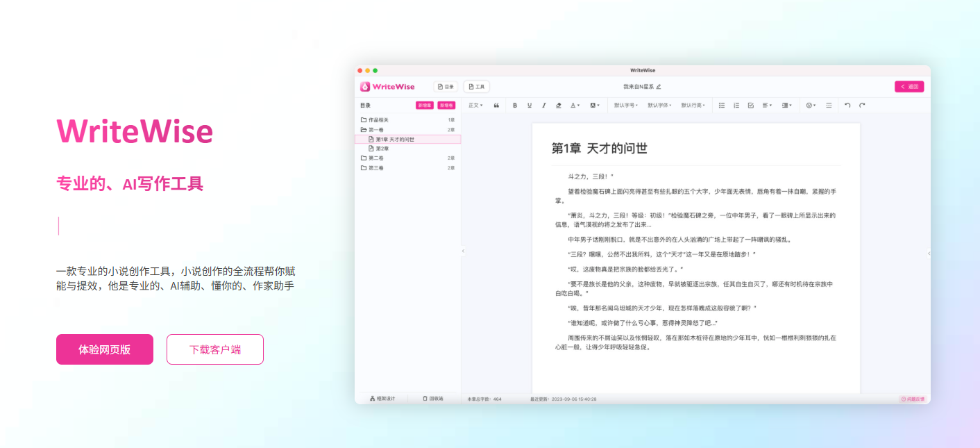This screenshot has width=980, height=448.
Task: Insert a block quote using the quote icon
Action: pos(496,106)
